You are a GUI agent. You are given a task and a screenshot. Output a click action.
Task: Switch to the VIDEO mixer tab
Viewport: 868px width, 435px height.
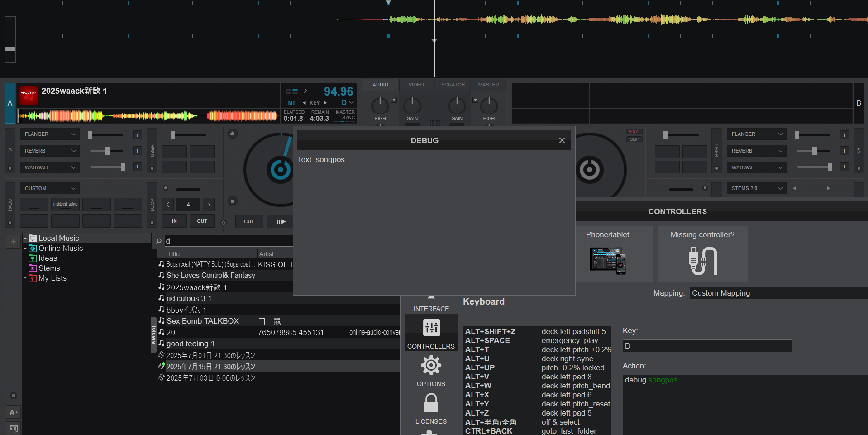(x=416, y=85)
